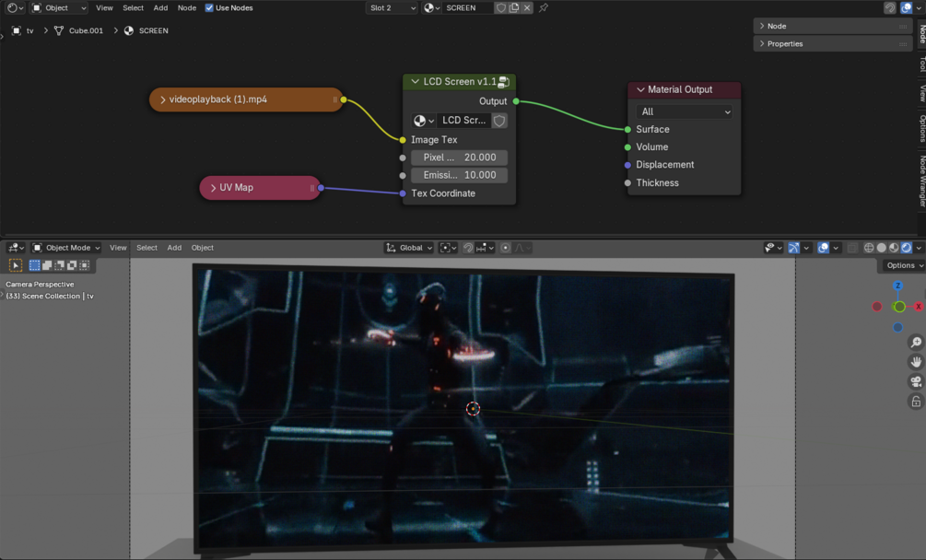This screenshot has width=926, height=560.
Task: Choose the subtract selection mode icon
Action: [x=60, y=265]
